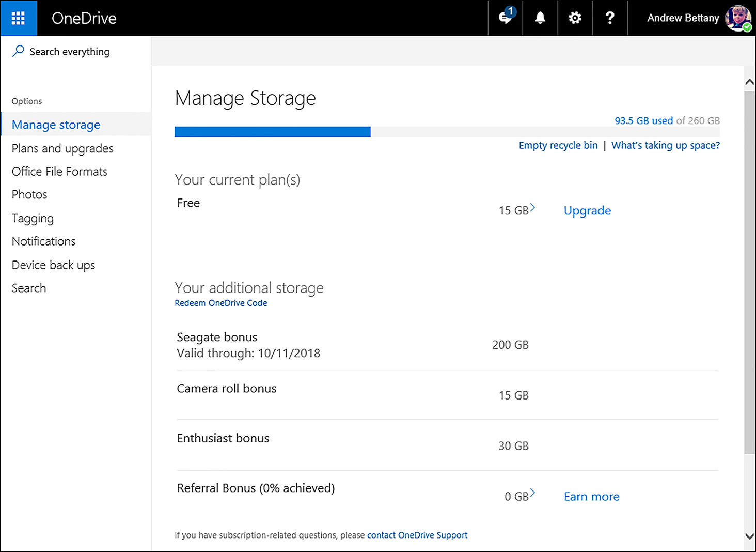This screenshot has width=756, height=552.
Task: Click the Your additional storage heading
Action: [x=249, y=287]
